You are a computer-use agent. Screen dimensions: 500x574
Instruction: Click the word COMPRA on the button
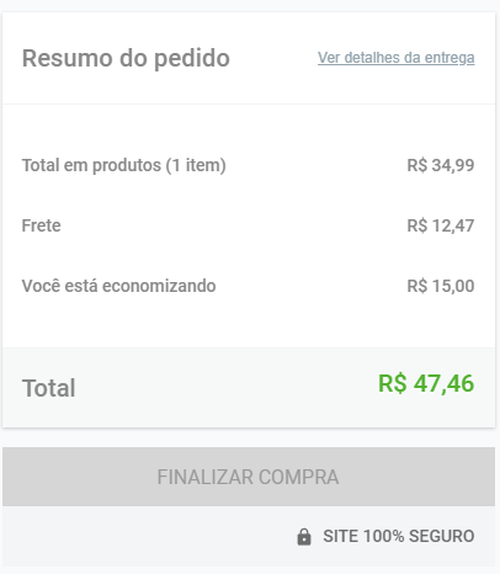coord(298,477)
